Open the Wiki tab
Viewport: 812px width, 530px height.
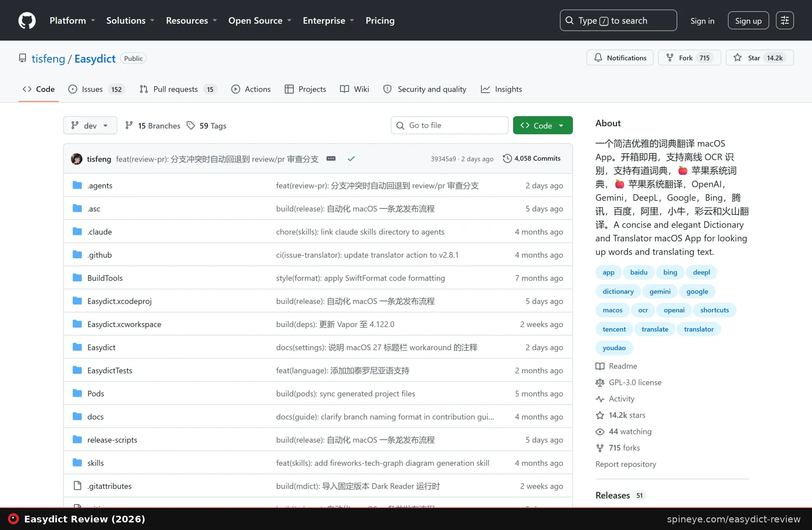pos(355,89)
